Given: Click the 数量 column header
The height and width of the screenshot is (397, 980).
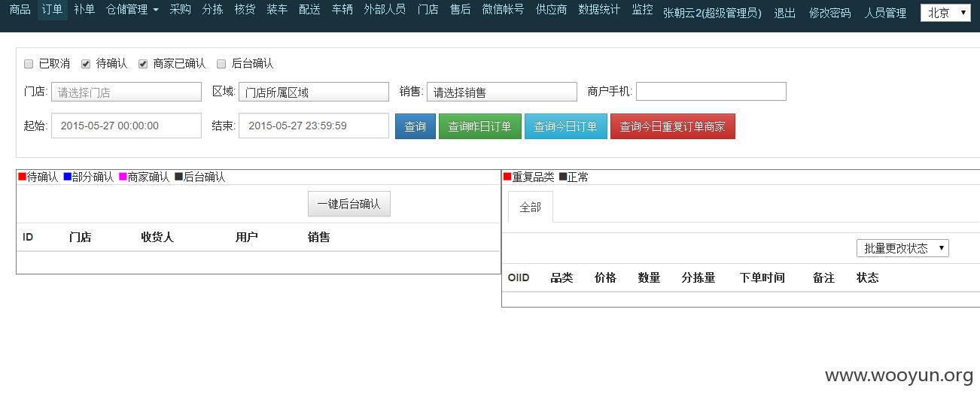Looking at the screenshot, I should 649,277.
